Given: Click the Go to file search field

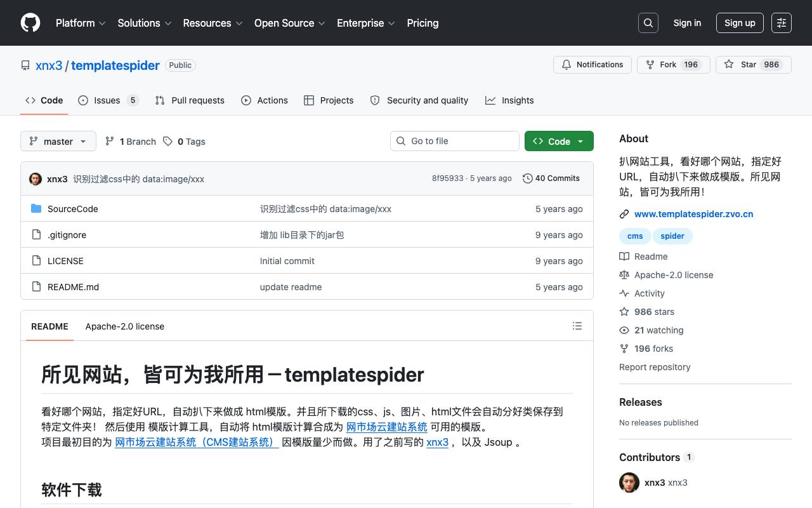Looking at the screenshot, I should (455, 141).
